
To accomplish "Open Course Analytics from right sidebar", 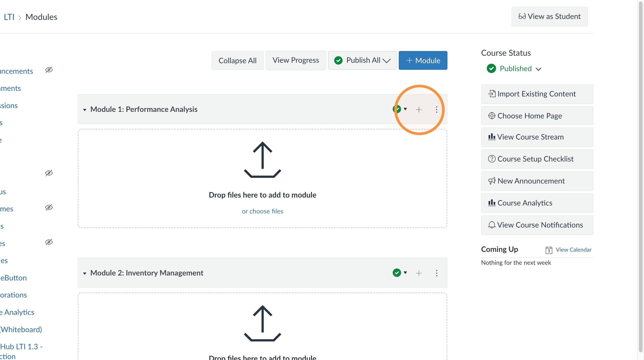I will [x=537, y=203].
